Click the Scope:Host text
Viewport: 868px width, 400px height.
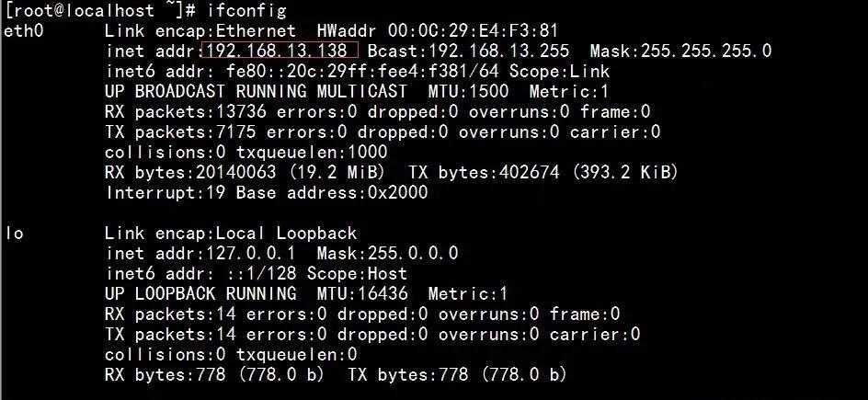tap(357, 273)
